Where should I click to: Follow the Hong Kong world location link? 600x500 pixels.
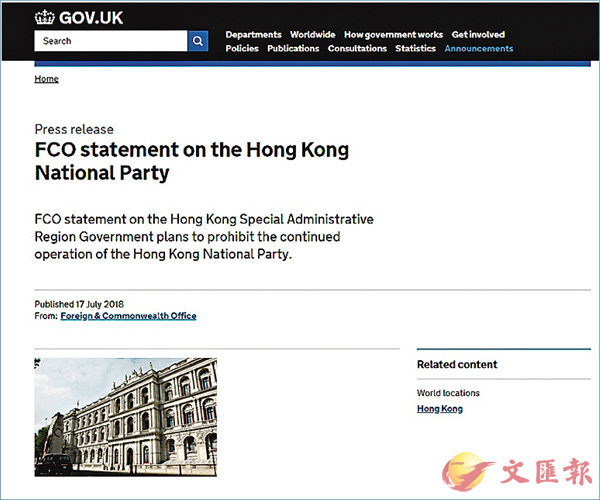click(439, 409)
